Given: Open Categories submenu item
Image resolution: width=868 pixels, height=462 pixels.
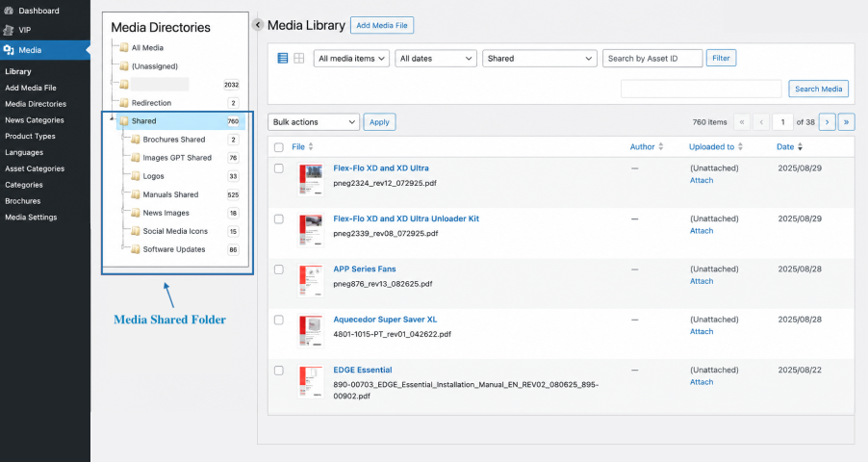Looking at the screenshot, I should (x=24, y=185).
